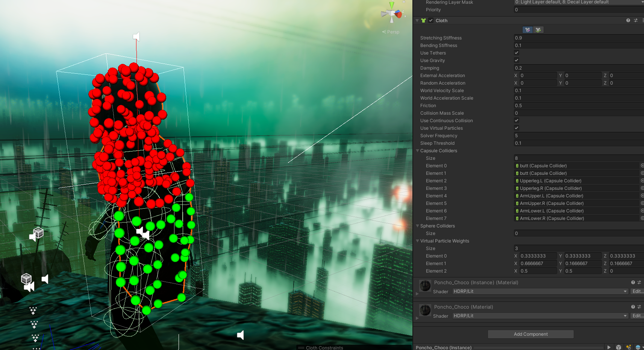Change the preview mesh cube icon

619,347
